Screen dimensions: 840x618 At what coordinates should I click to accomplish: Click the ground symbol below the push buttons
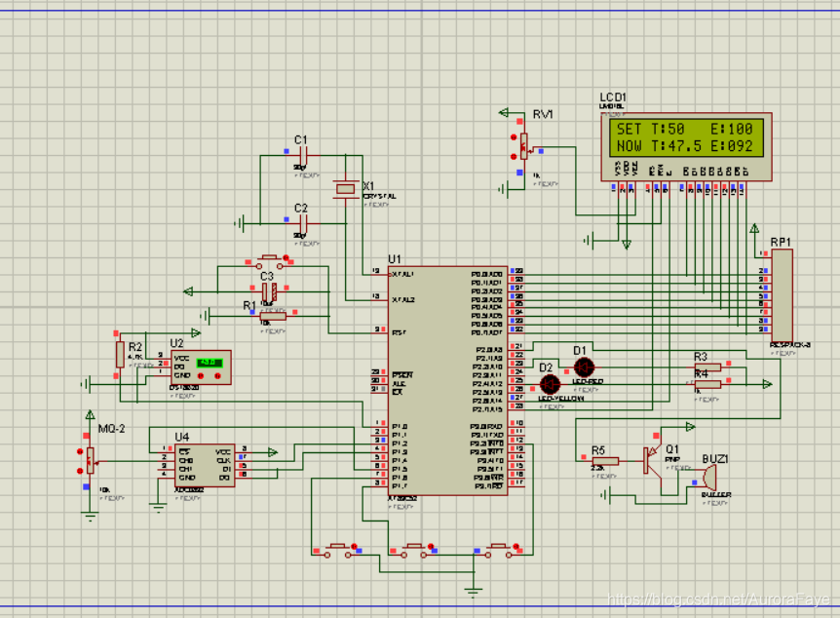473,591
